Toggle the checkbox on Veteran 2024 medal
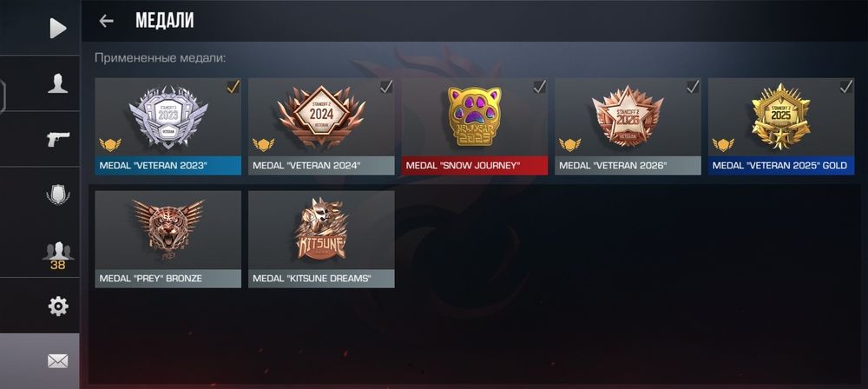The width and height of the screenshot is (868, 389). coord(386,87)
